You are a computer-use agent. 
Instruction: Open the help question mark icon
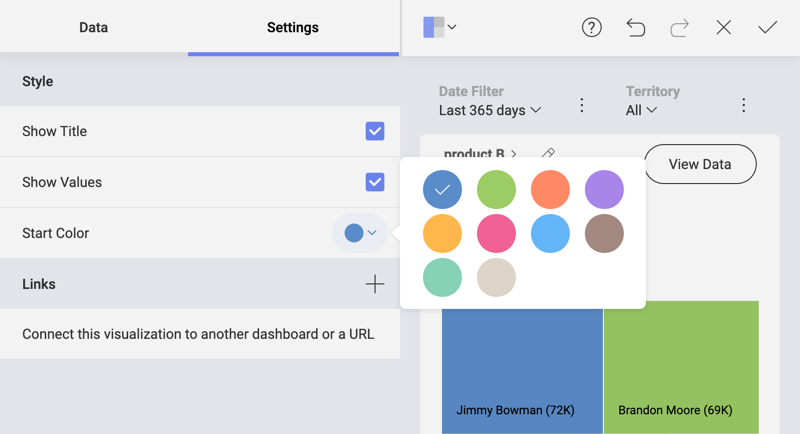click(x=592, y=28)
